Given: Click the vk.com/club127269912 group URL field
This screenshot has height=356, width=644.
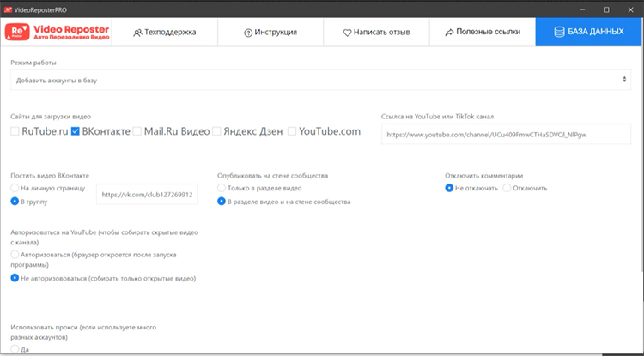Looking at the screenshot, I should click(x=147, y=195).
